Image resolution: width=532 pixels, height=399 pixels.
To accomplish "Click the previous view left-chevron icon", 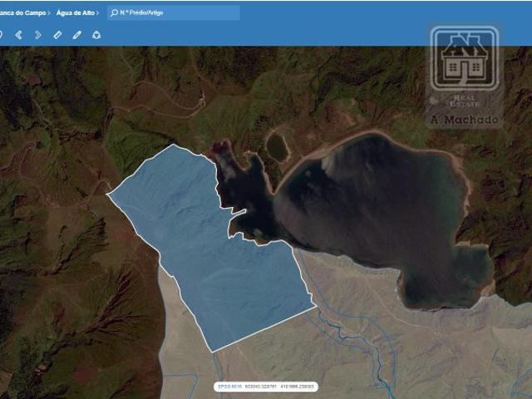I will 18,35.
